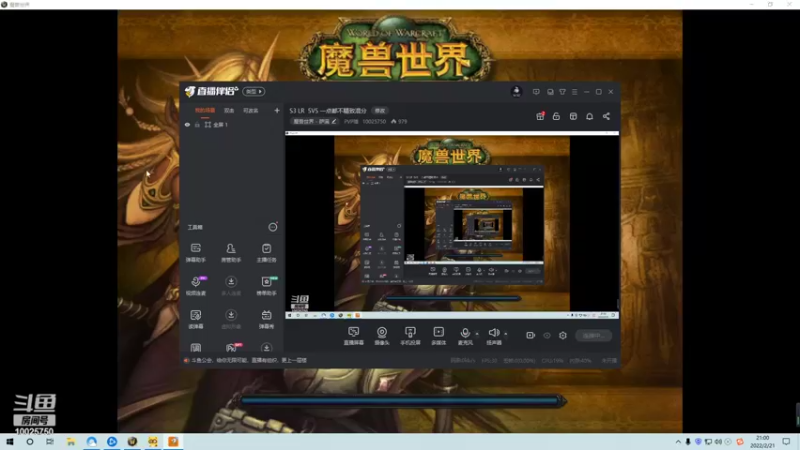This screenshot has width=800, height=450.
Task: Click the bottom announcement ticker text
Action: pos(249,360)
